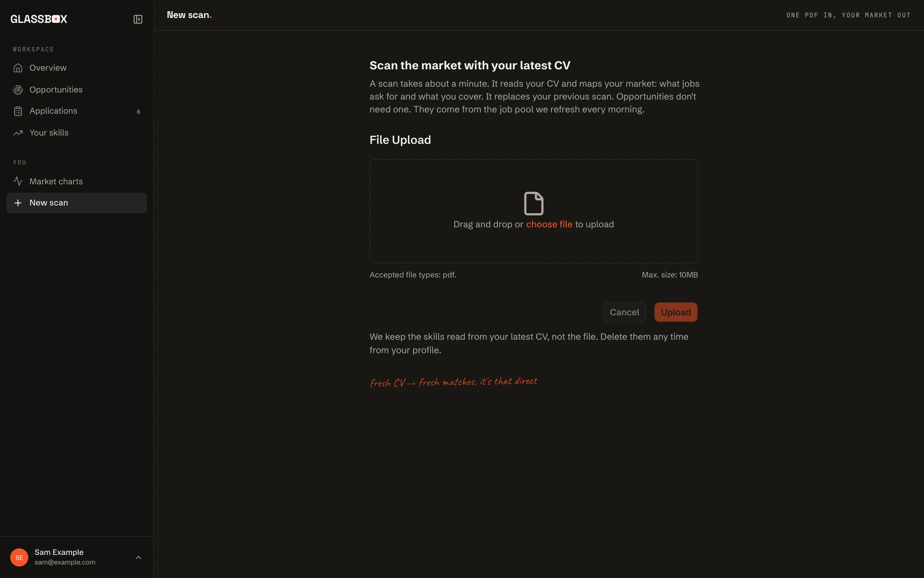Click the 'Scan the market with your latest CV' heading
Image resolution: width=924 pixels, height=578 pixels.
(x=470, y=66)
